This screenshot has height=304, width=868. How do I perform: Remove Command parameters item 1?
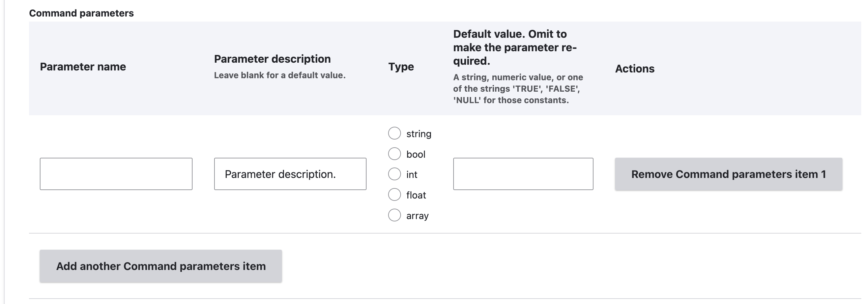[x=728, y=174]
